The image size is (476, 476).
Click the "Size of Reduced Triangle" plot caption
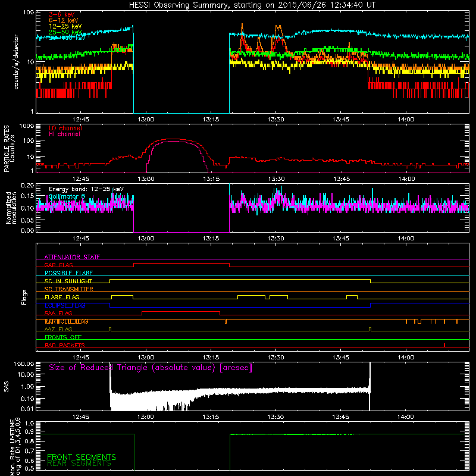[x=151, y=368]
